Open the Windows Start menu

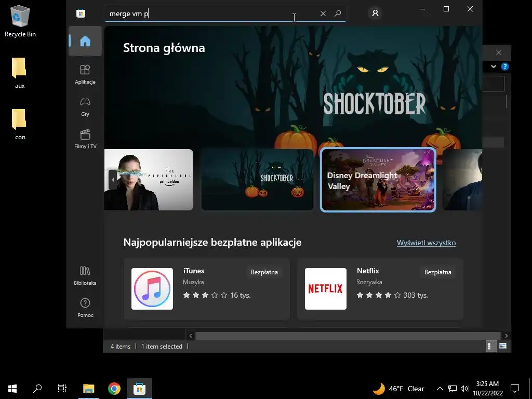[12, 389]
